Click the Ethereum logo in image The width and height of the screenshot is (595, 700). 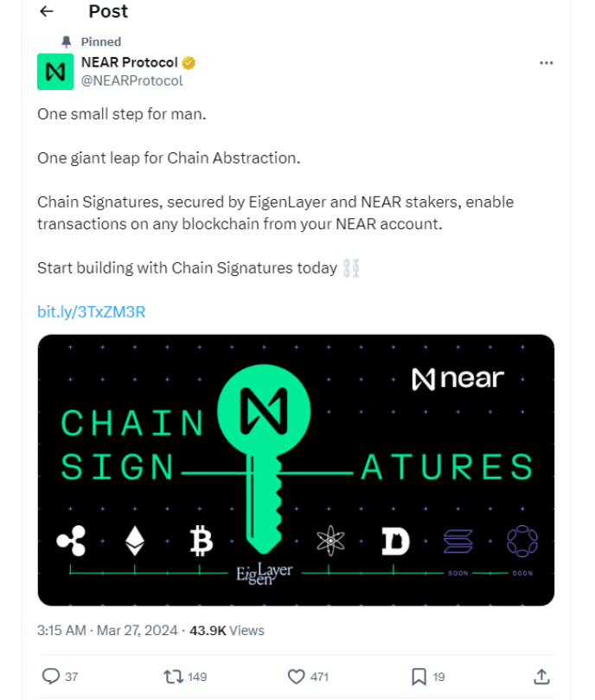point(135,543)
